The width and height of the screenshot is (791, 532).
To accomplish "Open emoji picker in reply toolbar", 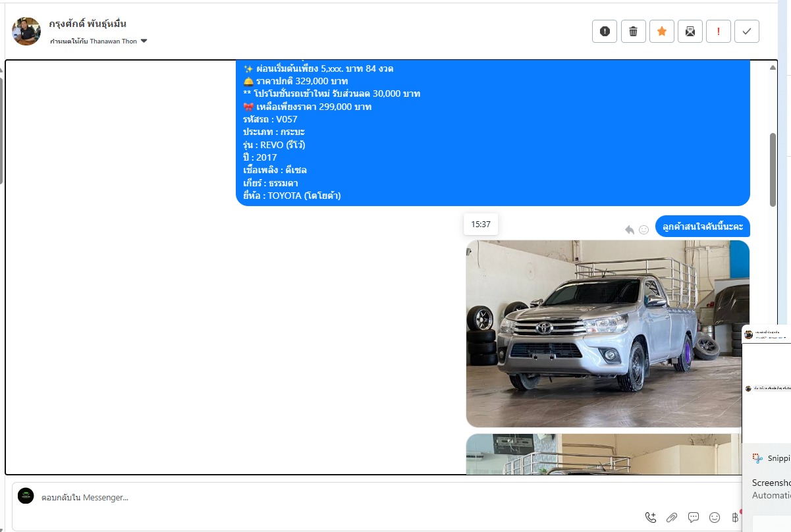I will pyautogui.click(x=715, y=518).
